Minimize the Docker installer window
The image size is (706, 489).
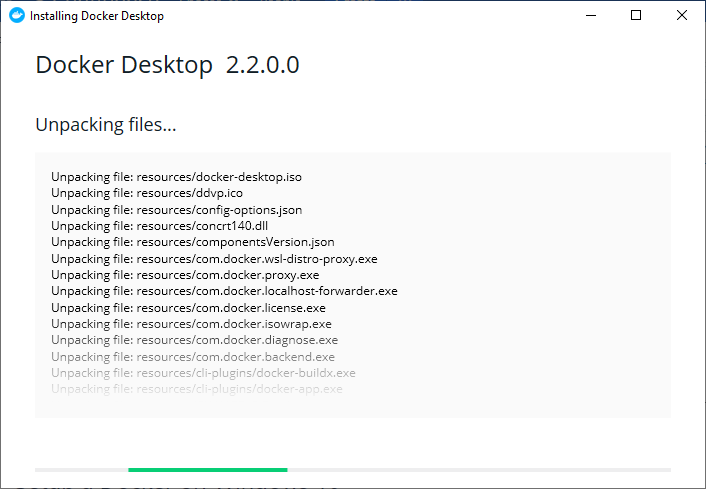590,16
